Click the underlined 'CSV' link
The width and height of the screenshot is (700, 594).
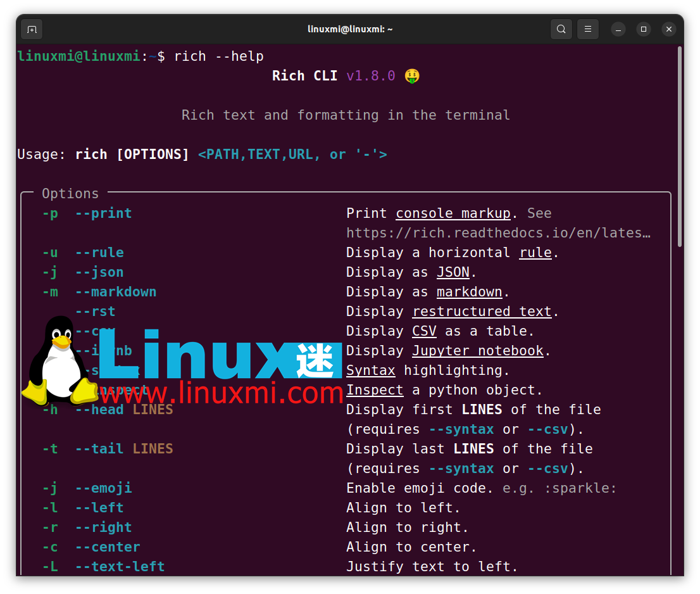click(424, 331)
